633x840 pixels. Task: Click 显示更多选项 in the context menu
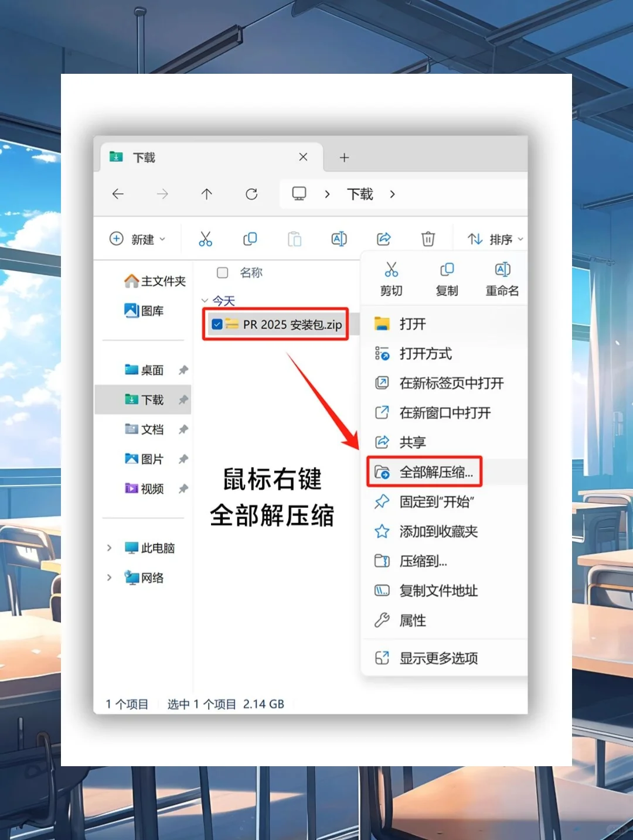pyautogui.click(x=439, y=658)
